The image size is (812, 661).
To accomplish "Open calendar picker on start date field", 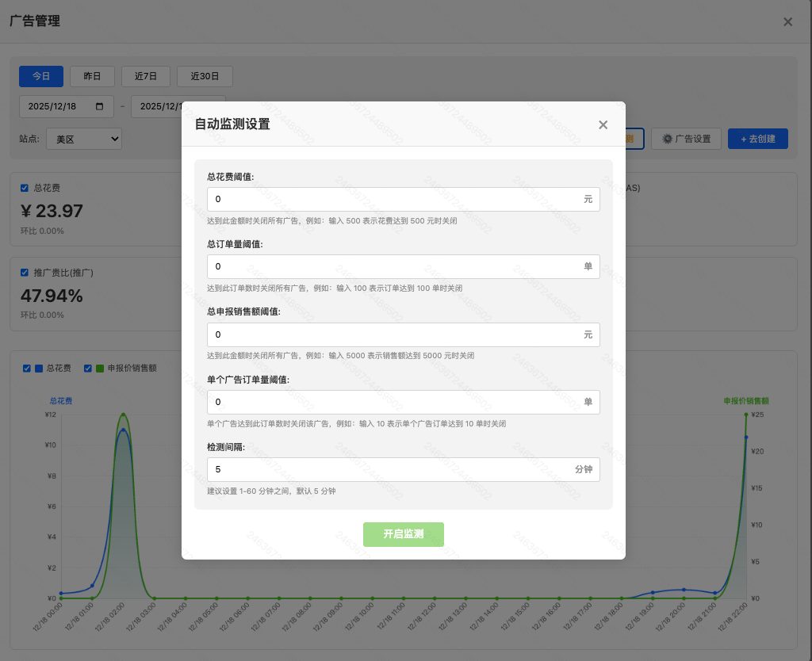I will tap(99, 106).
